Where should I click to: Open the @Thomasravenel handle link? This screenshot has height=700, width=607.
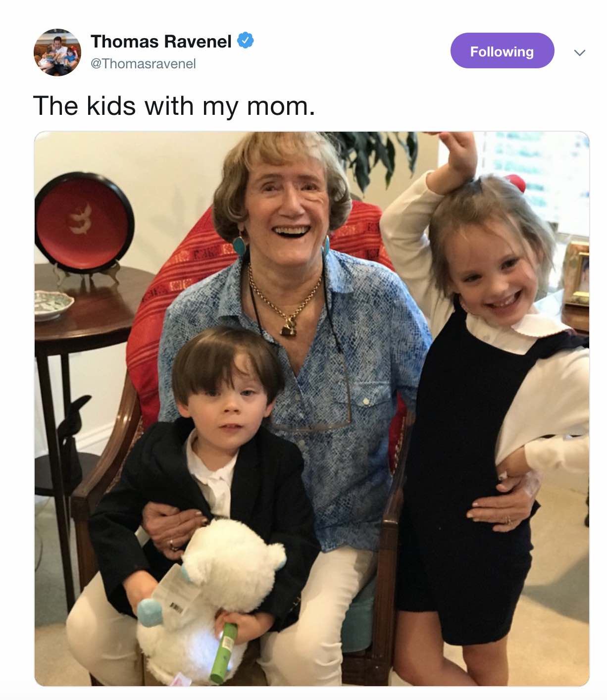pos(143,64)
